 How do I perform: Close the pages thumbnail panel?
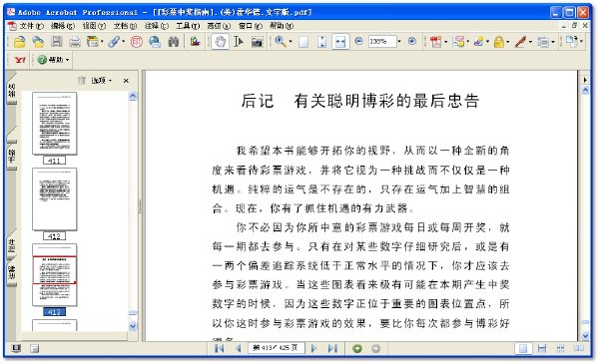(126, 81)
